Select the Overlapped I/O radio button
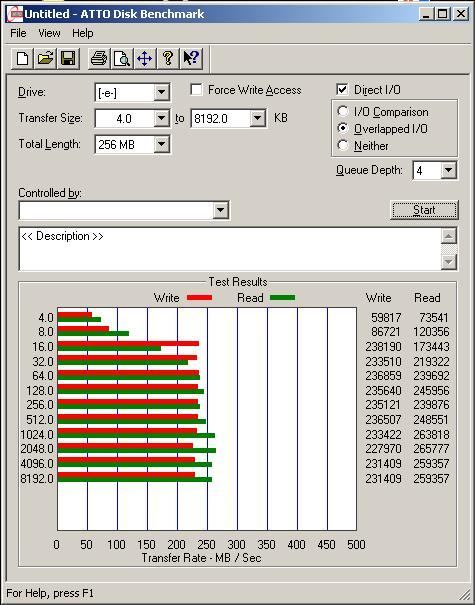The image size is (475, 605). coord(342,128)
